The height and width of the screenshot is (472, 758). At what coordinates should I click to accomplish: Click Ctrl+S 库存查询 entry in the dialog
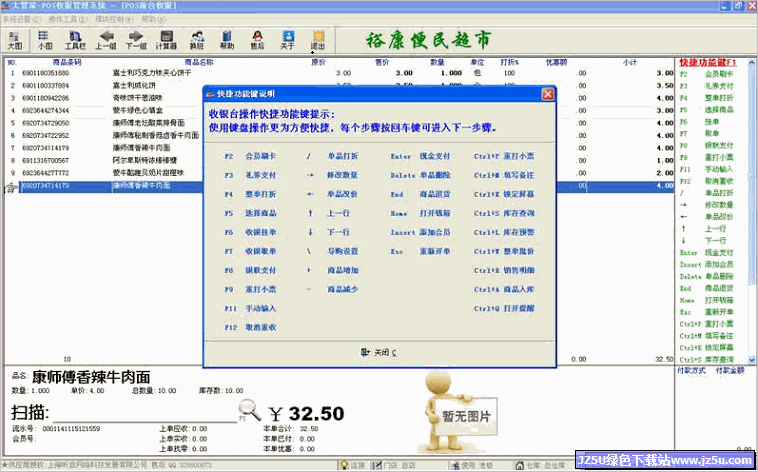coord(504,213)
